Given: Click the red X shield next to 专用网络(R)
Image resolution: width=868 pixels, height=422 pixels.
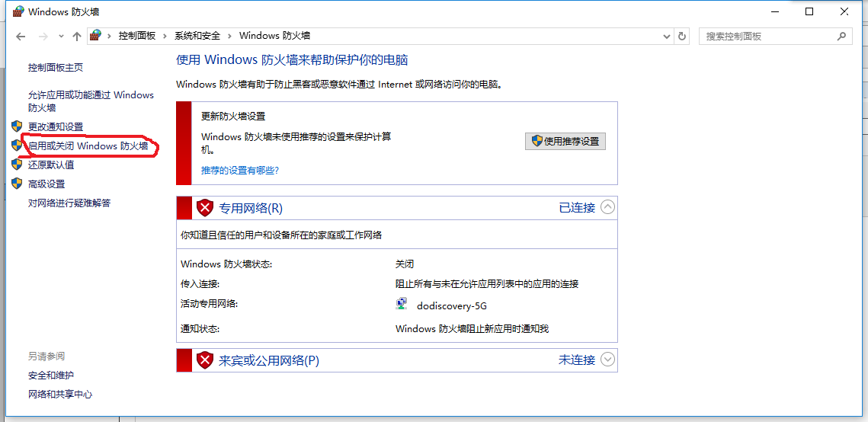Looking at the screenshot, I should [205, 207].
